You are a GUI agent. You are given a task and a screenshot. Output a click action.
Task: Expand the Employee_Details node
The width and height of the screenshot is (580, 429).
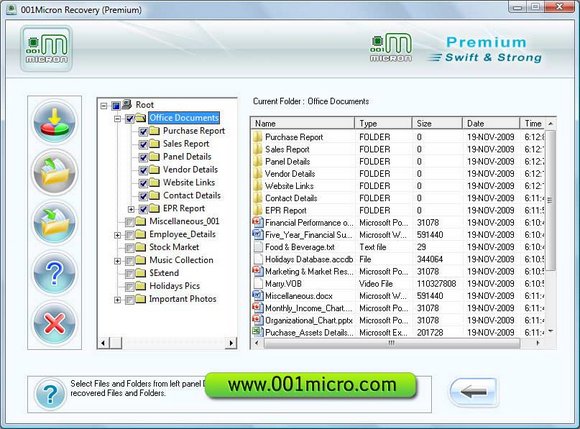pos(118,235)
